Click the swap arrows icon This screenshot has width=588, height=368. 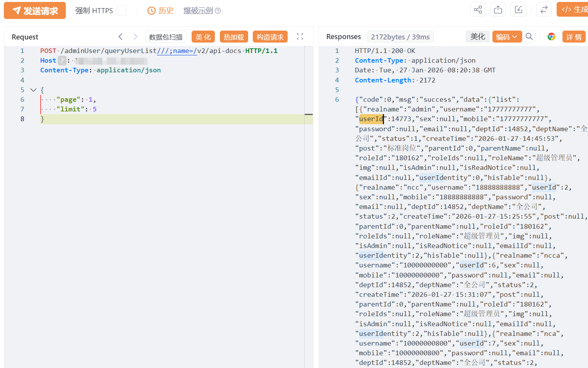click(x=543, y=10)
